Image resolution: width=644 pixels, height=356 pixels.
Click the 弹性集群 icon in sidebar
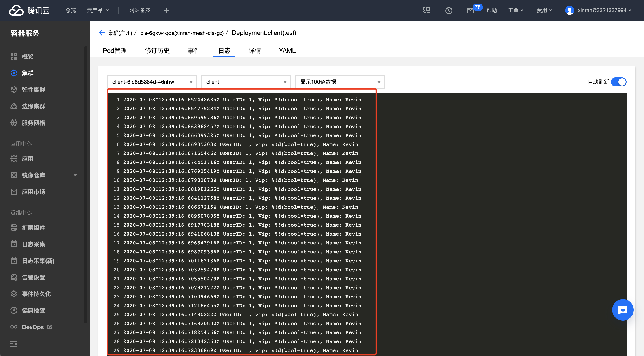pyautogui.click(x=14, y=90)
